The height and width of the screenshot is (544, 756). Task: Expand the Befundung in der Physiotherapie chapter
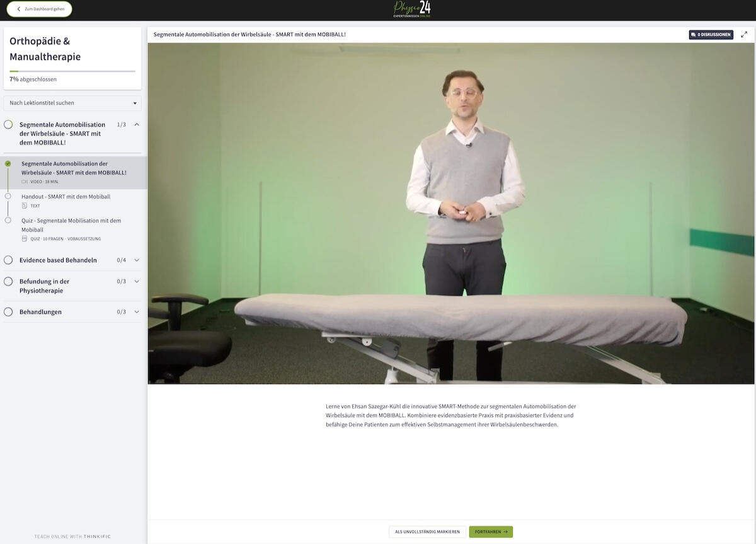tap(137, 281)
